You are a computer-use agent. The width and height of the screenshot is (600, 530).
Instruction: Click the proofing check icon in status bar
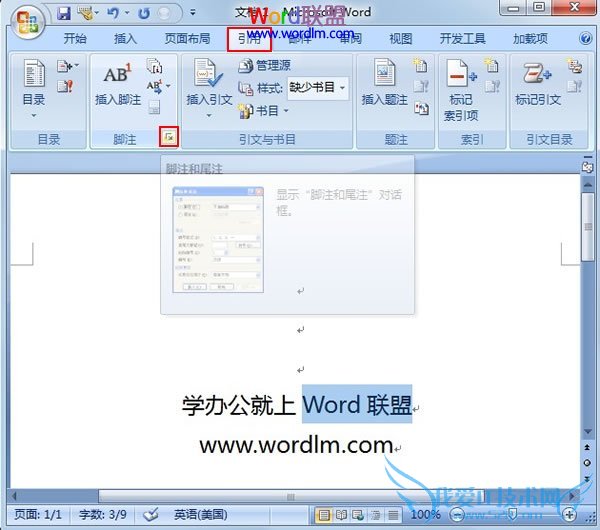151,515
